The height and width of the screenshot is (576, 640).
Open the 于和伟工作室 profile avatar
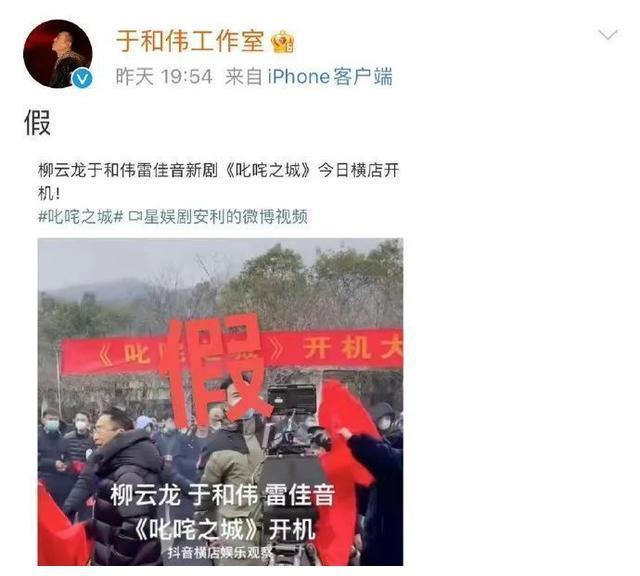58,53
